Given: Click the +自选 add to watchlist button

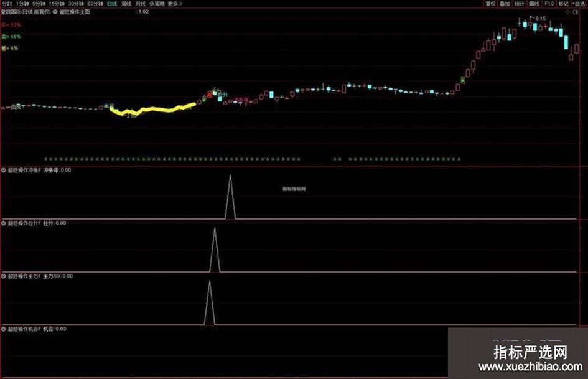Looking at the screenshot, I should (579, 4).
